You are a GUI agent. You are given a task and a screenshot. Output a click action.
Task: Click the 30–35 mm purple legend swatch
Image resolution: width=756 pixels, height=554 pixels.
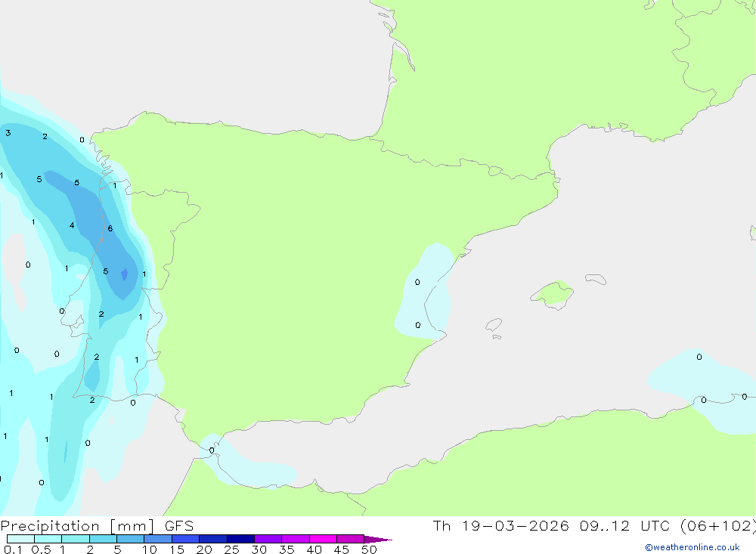click(x=268, y=539)
